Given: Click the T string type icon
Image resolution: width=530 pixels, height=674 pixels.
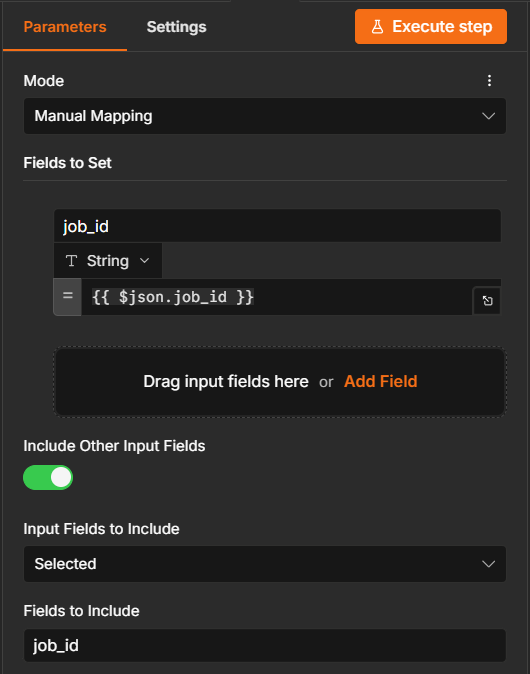Looking at the screenshot, I should [71, 260].
